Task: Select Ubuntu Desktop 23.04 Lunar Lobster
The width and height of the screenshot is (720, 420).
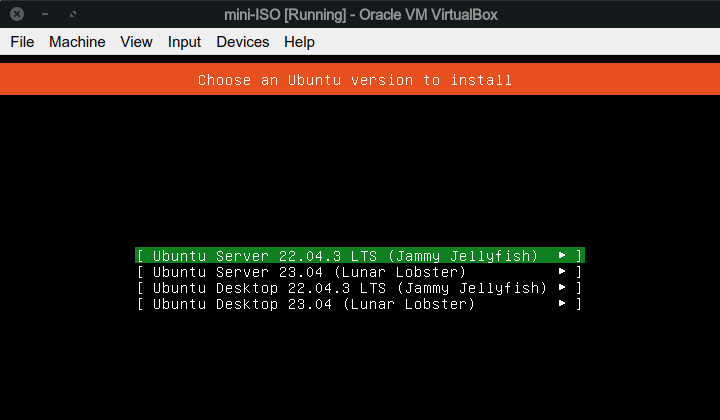Action: point(313,304)
